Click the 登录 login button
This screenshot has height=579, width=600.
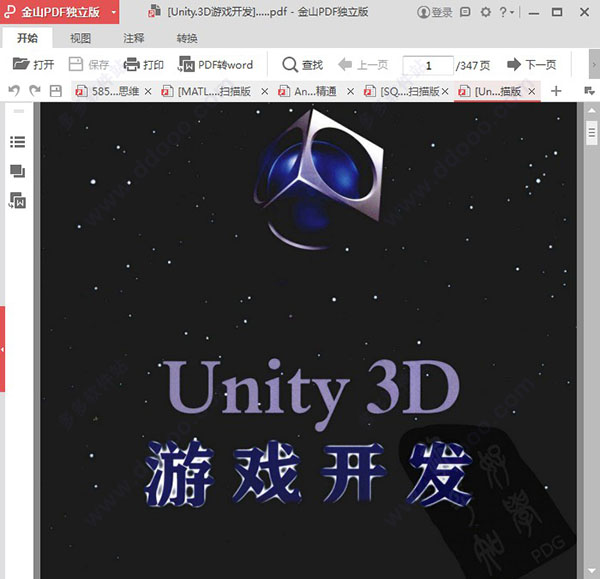click(x=434, y=12)
